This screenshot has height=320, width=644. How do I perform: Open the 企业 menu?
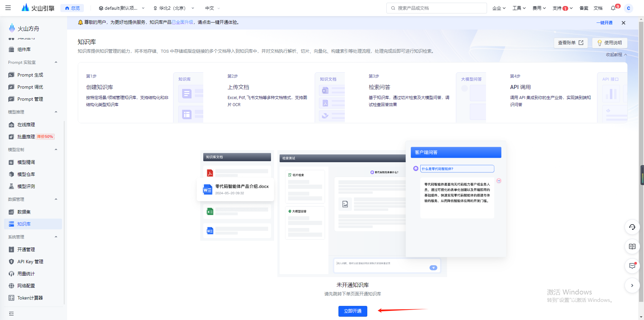point(499,8)
